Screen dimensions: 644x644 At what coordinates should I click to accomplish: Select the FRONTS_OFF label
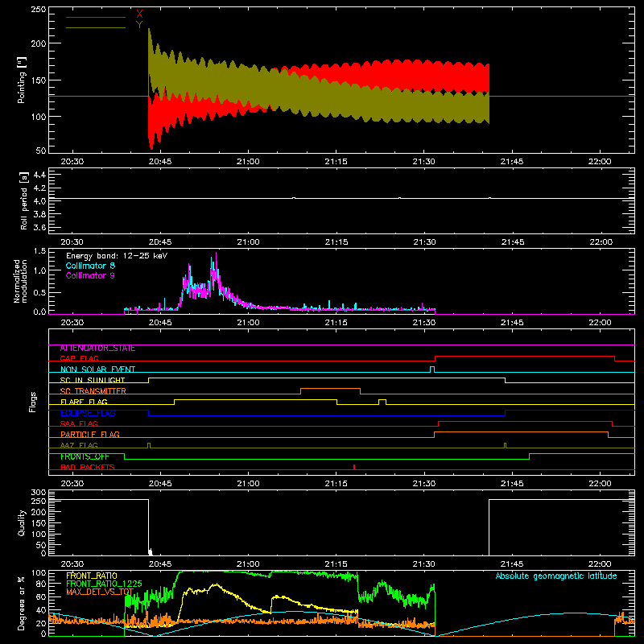85,456
